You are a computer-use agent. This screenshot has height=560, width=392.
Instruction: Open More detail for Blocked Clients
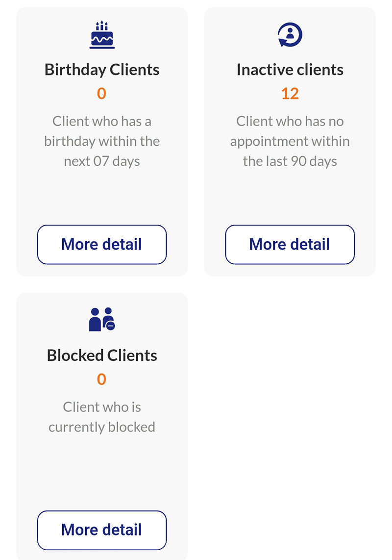[x=101, y=530]
